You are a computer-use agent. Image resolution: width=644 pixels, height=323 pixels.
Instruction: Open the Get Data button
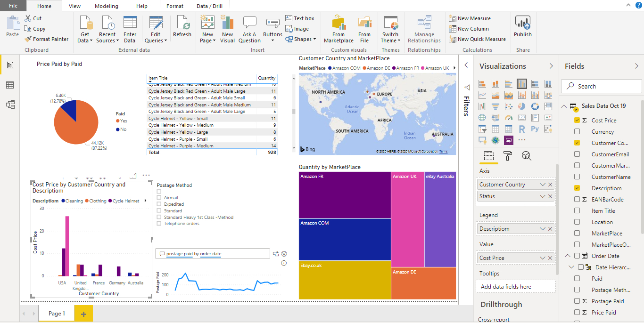85,29
